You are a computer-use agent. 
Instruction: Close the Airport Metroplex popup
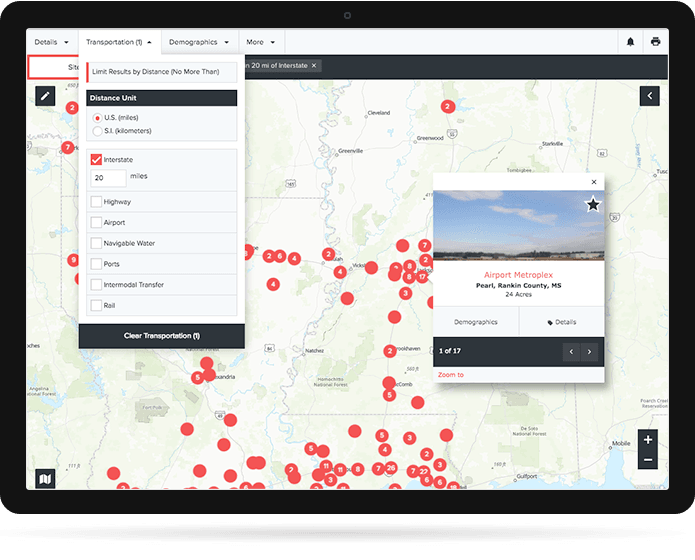point(594,182)
